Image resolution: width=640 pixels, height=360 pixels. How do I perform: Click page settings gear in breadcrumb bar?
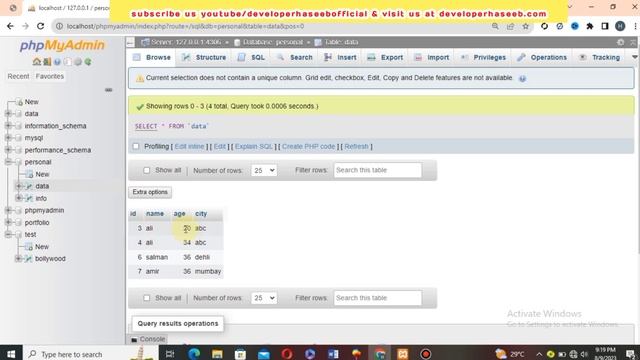(x=620, y=42)
